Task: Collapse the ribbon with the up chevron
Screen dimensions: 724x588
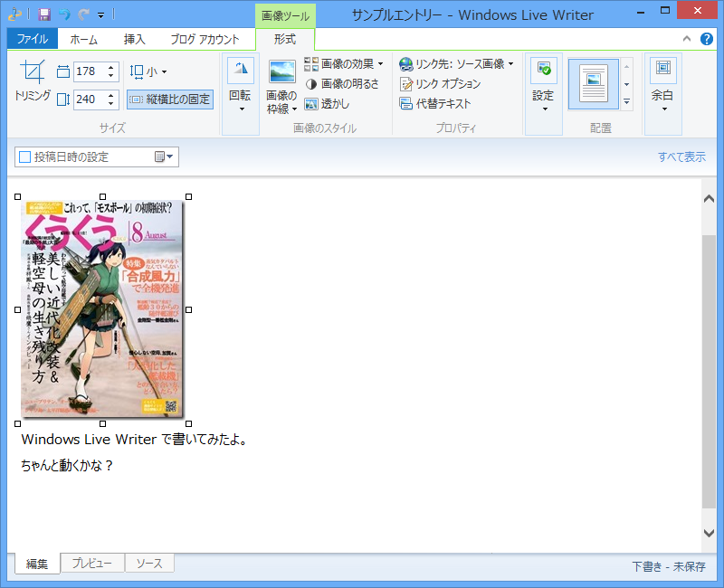Action: point(687,39)
